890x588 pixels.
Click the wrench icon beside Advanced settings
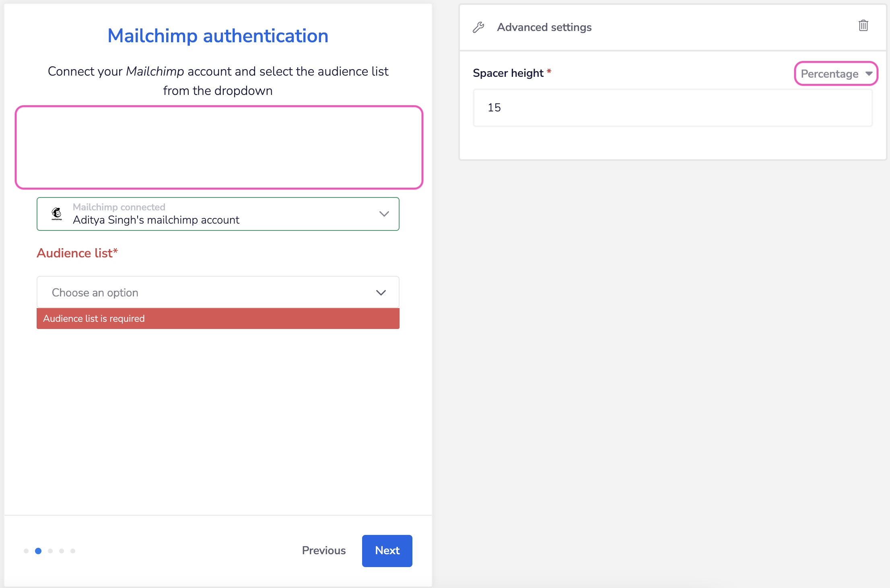(478, 27)
